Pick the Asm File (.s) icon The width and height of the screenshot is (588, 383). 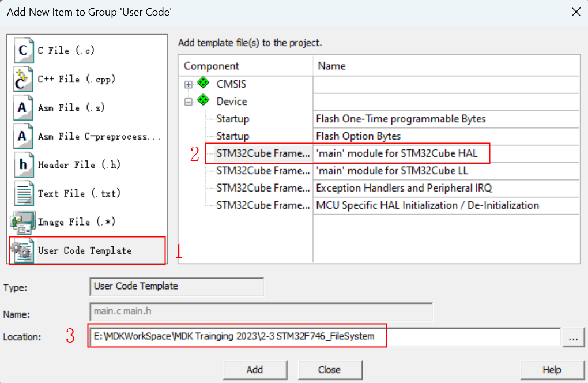tap(23, 108)
